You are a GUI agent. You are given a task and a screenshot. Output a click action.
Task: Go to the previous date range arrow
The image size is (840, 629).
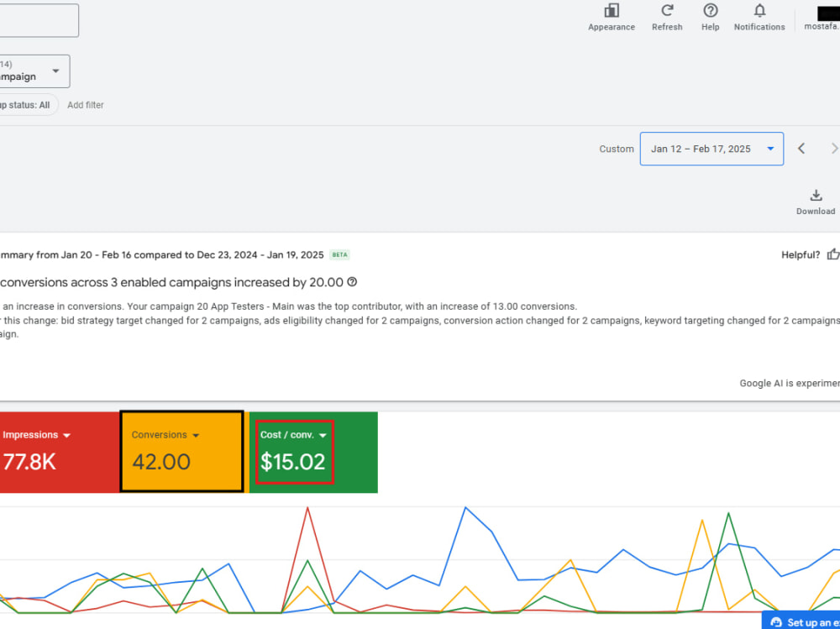[801, 149]
